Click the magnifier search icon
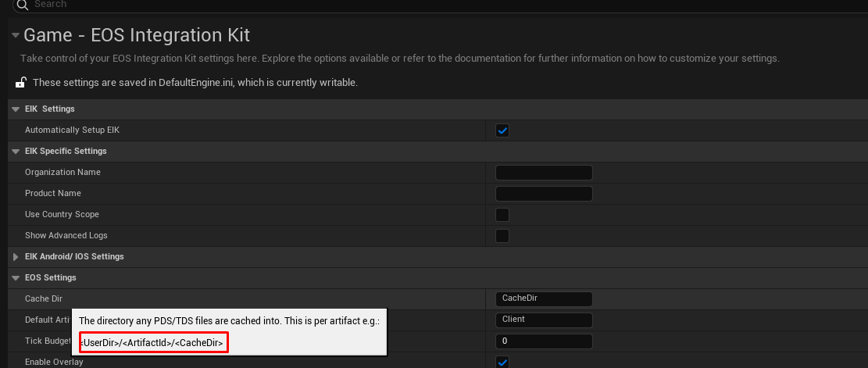 coord(22,5)
